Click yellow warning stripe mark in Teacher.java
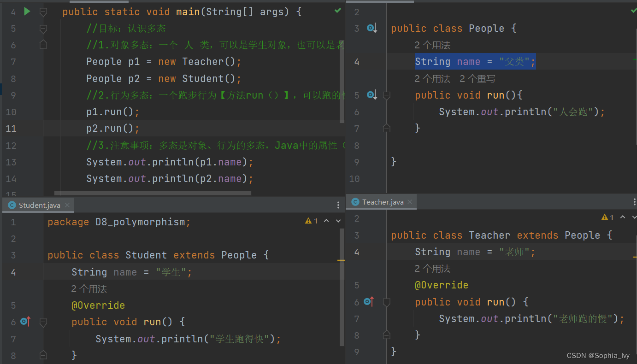637x364 pixels. click(634, 256)
